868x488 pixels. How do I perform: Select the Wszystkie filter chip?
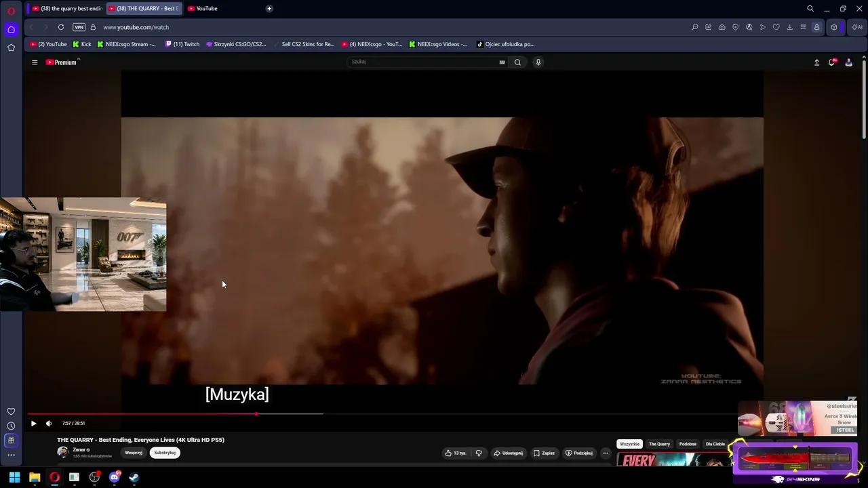[x=629, y=444]
